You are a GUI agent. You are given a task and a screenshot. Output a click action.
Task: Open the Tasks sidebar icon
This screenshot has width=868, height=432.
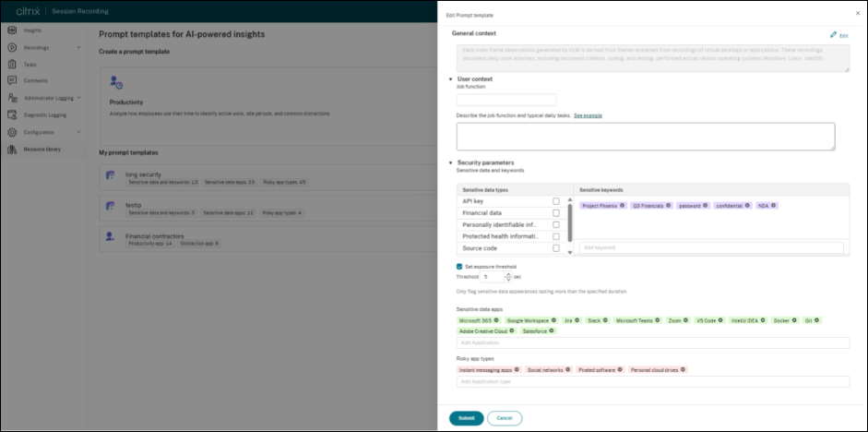(x=12, y=65)
